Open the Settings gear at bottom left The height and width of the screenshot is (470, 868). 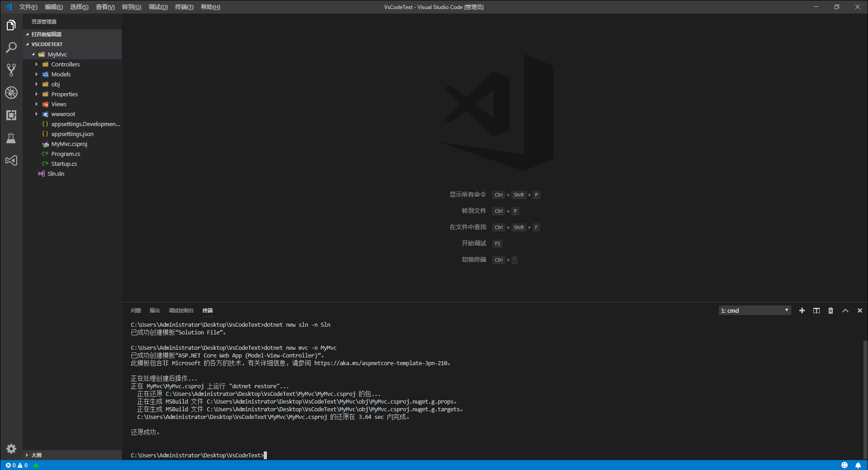(11, 449)
